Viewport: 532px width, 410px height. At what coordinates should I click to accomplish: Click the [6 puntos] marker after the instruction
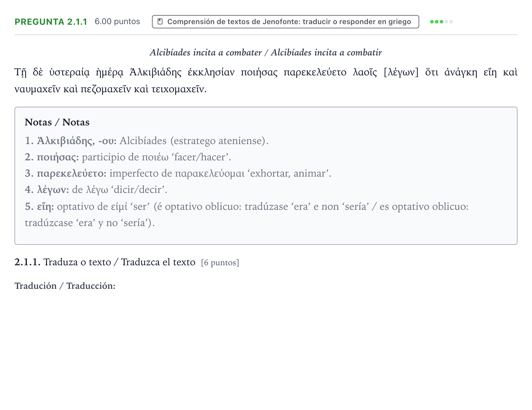220,263
